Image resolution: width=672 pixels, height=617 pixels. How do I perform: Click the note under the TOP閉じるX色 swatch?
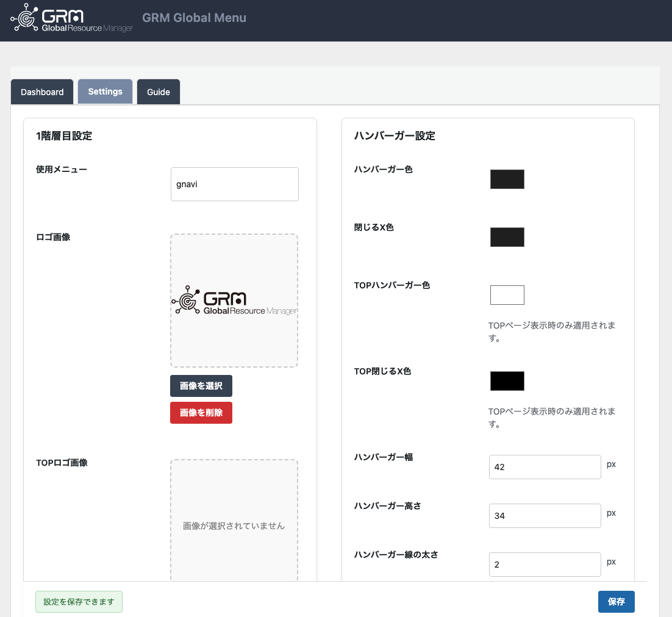[x=552, y=418]
